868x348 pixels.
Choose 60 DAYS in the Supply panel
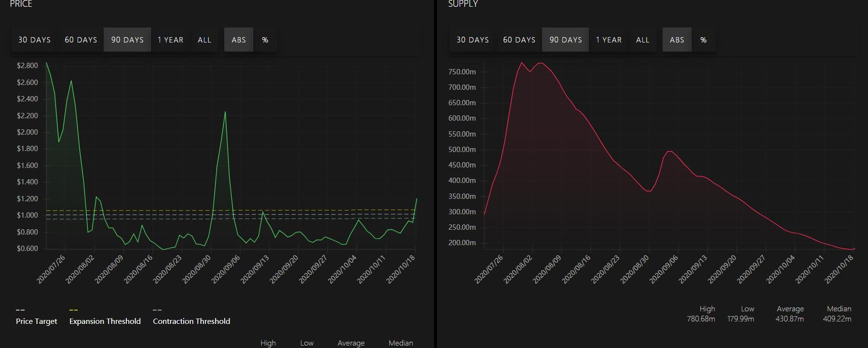519,40
